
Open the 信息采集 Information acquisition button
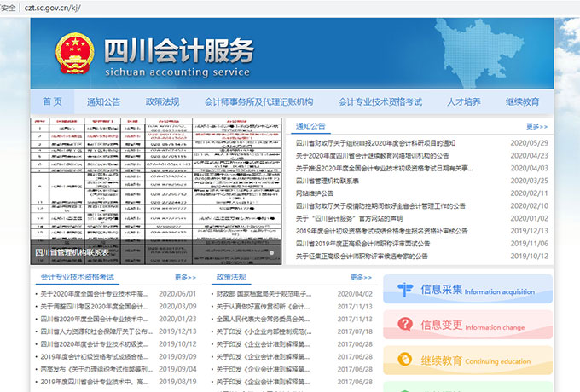point(466,290)
